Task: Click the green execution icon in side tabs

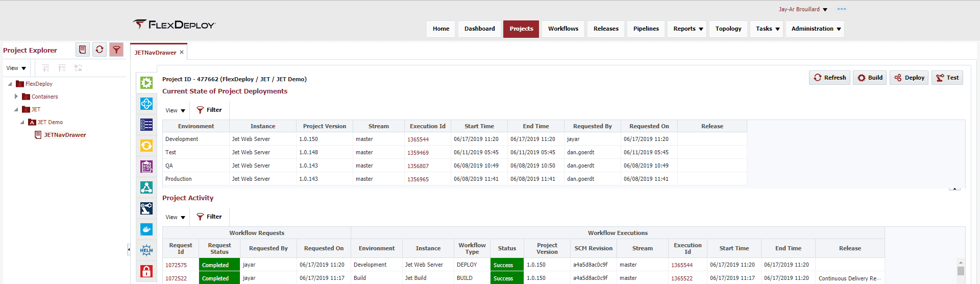Action: tap(146, 83)
